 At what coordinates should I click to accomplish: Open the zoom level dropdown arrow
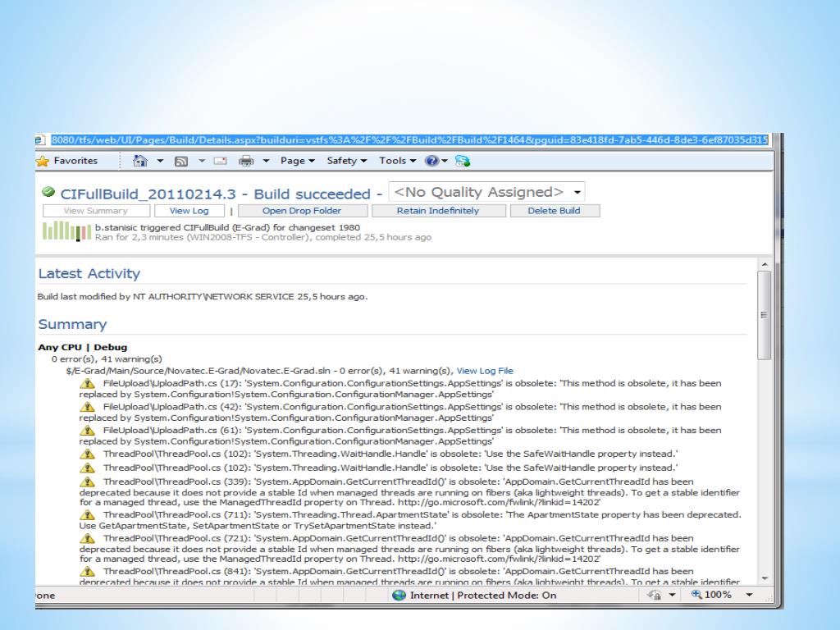pyautogui.click(x=750, y=595)
